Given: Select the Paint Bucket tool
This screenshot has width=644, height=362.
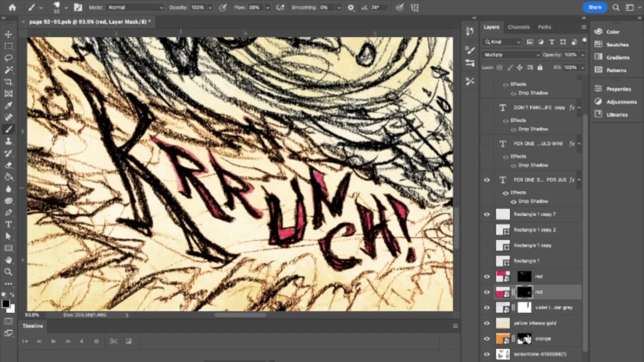Looking at the screenshot, I should (9, 177).
